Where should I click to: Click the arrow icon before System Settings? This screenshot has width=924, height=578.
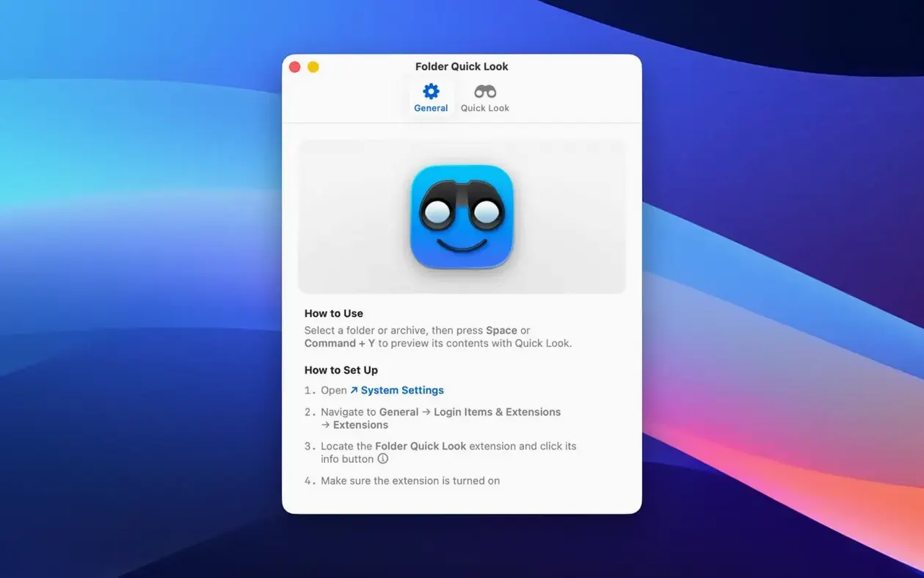click(x=354, y=390)
